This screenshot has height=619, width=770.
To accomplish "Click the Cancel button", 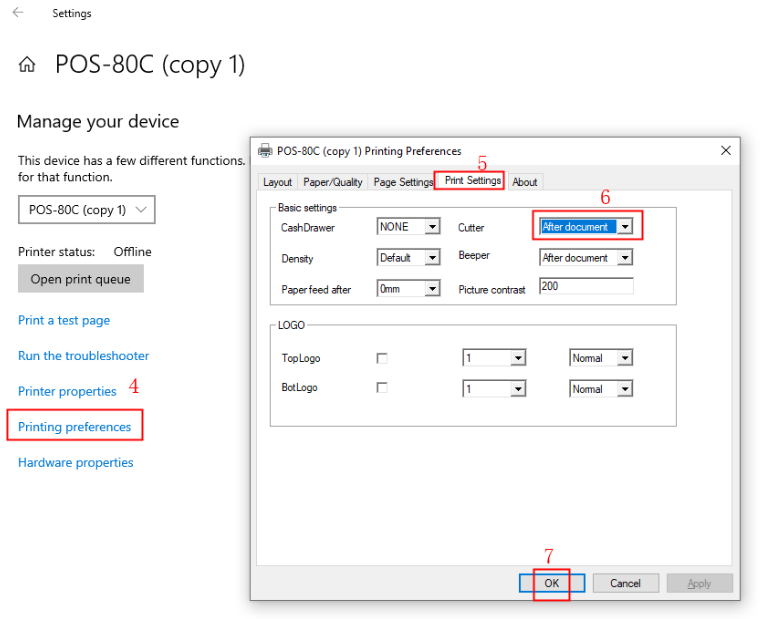I will [626, 583].
